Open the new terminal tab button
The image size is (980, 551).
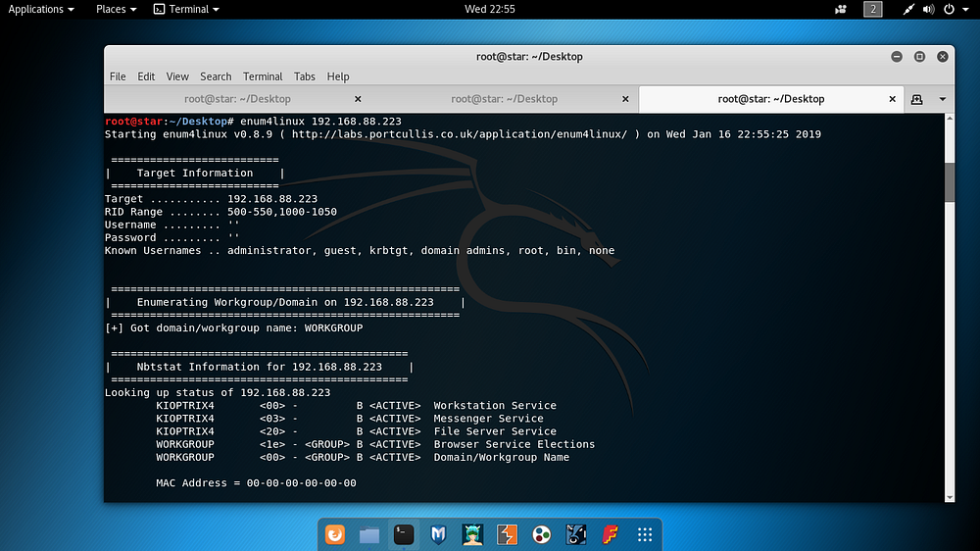[x=917, y=99]
